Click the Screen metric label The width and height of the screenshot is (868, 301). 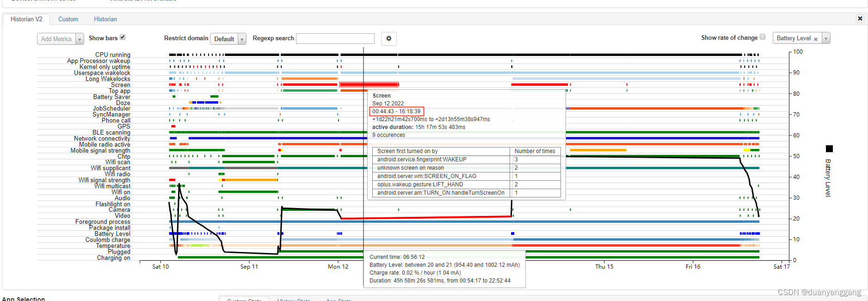[x=120, y=85]
